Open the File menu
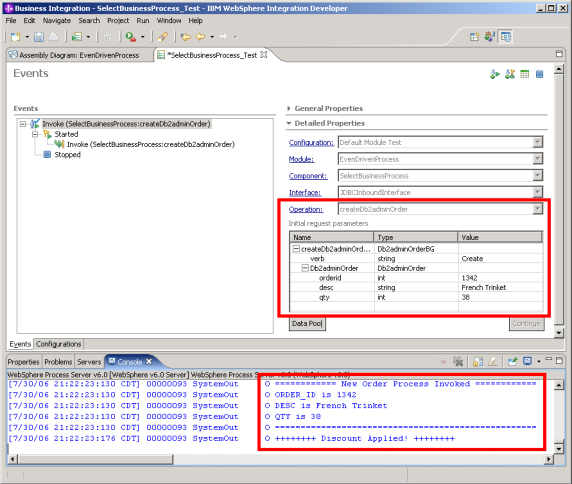The image size is (572, 484). click(11, 21)
